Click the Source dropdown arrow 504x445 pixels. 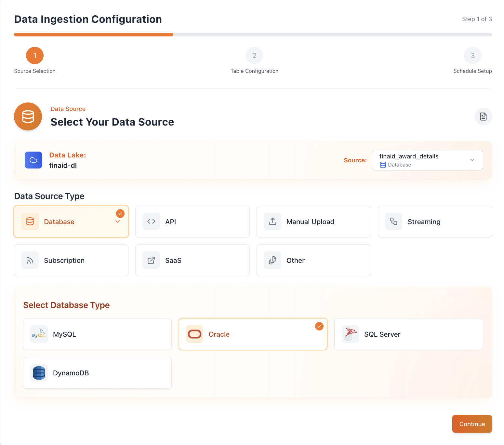(472, 160)
